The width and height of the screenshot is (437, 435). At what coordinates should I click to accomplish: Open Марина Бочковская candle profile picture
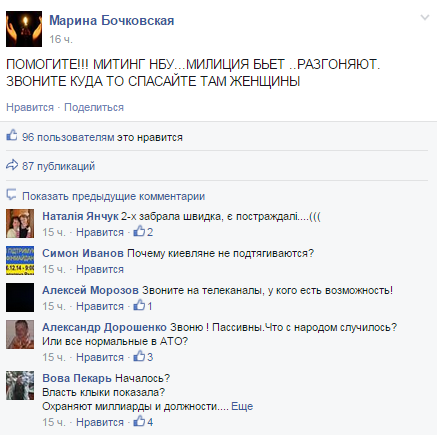click(24, 29)
